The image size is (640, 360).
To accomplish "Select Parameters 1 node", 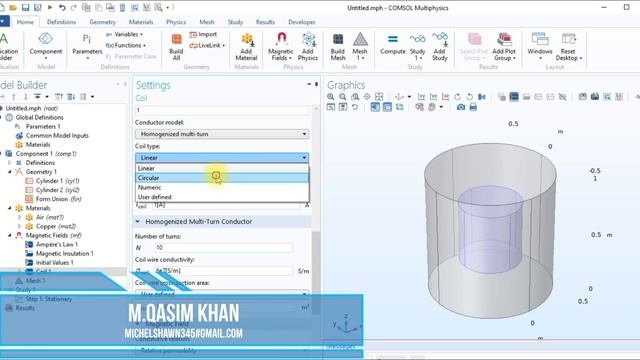I will 38,127.
